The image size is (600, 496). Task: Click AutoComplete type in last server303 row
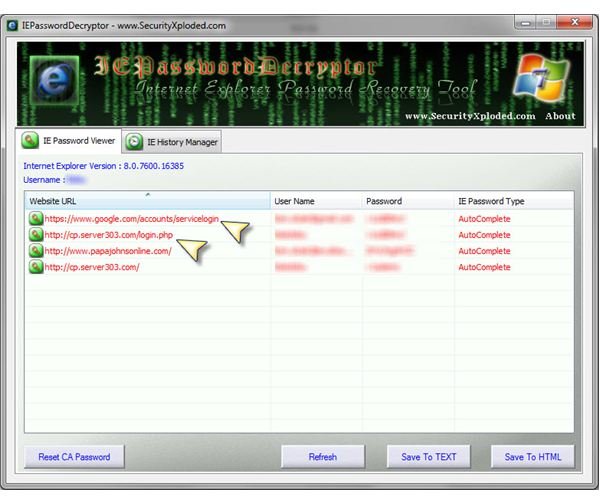484,267
